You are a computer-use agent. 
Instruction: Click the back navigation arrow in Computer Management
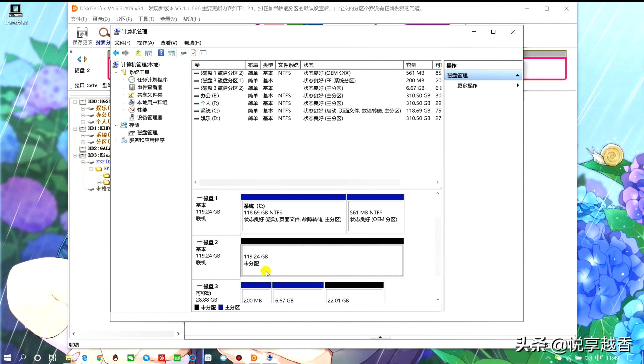pyautogui.click(x=116, y=53)
